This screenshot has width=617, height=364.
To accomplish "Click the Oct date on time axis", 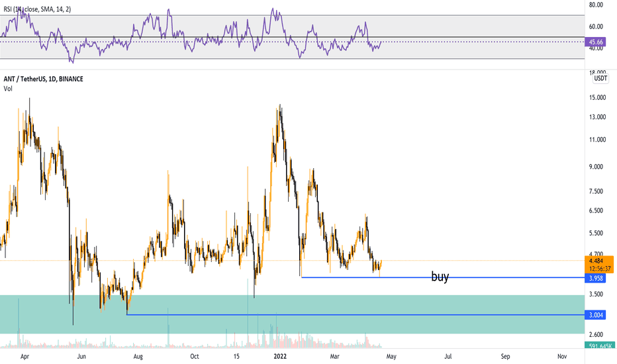I will coord(195,357).
